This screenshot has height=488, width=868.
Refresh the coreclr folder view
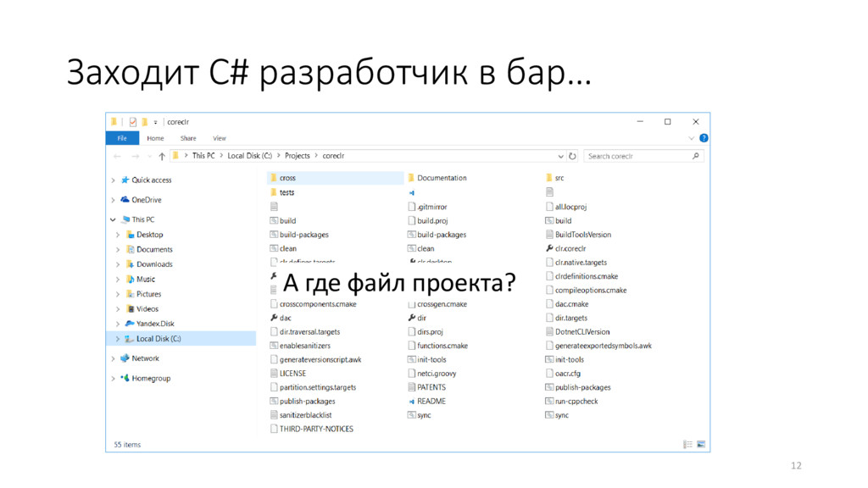tap(572, 156)
